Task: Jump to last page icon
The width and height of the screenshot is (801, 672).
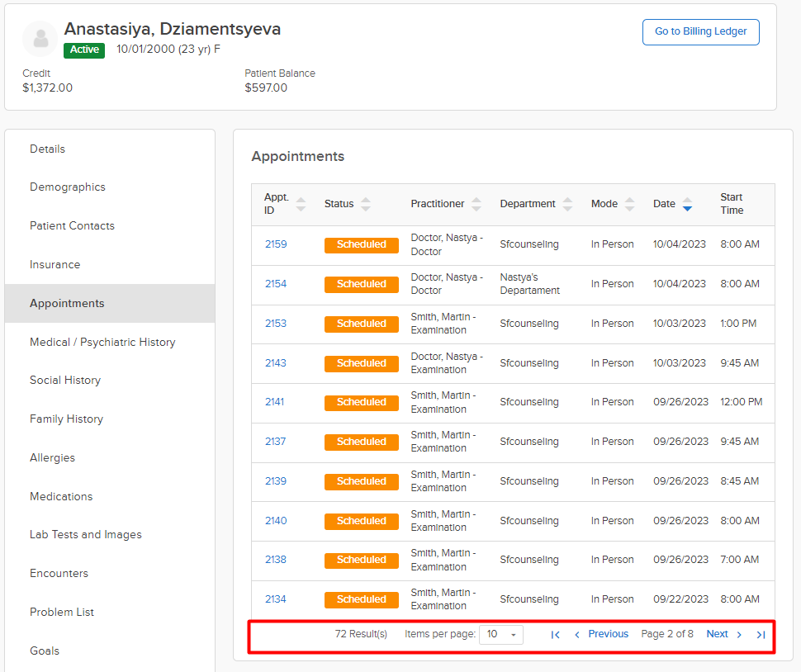Action: [x=761, y=635]
